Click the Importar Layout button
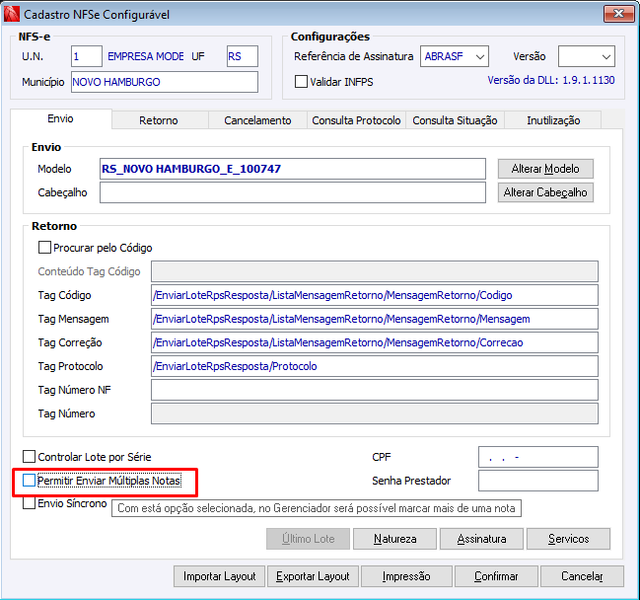Screen dimensions: 640x600 tap(219, 576)
